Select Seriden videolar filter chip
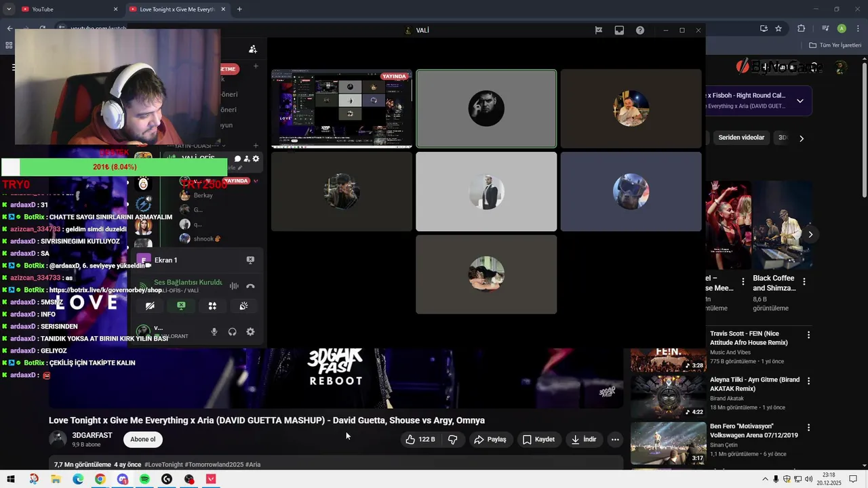Image resolution: width=868 pixels, height=488 pixels. click(x=741, y=138)
